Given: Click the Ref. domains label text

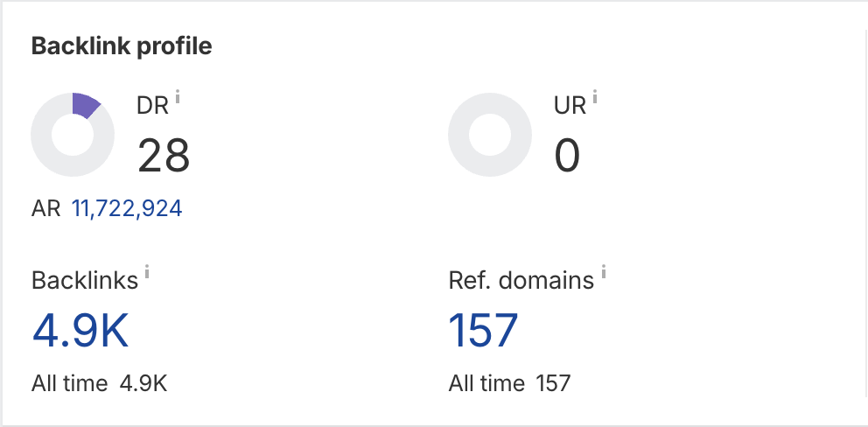Looking at the screenshot, I should [521, 281].
